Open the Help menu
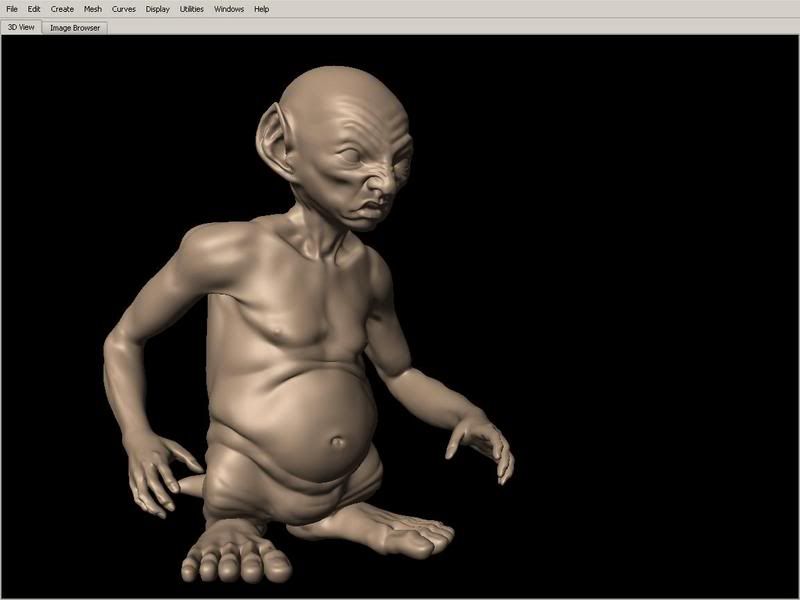The width and height of the screenshot is (800, 600). pyautogui.click(x=262, y=9)
